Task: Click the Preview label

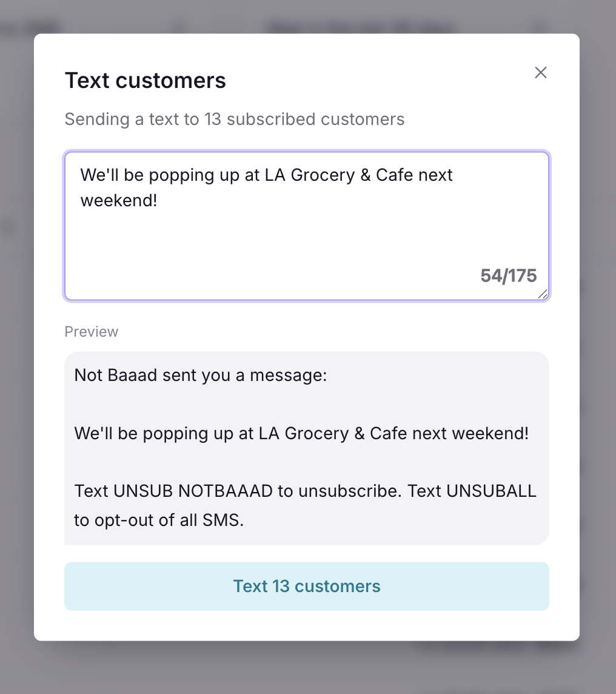Action: click(x=92, y=332)
